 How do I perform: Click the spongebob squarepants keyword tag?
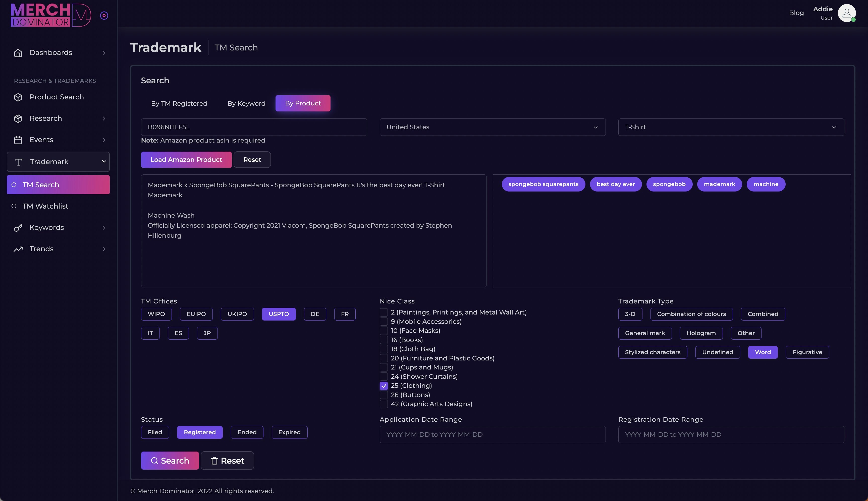[543, 184]
